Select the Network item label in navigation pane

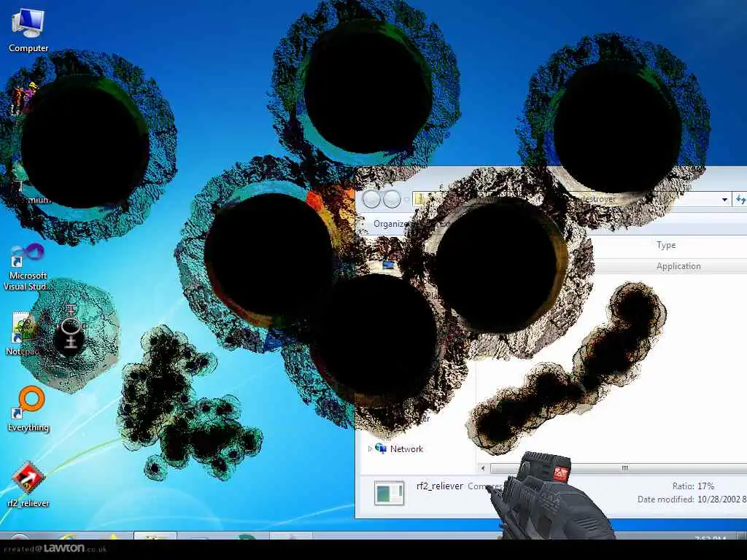tap(406, 448)
